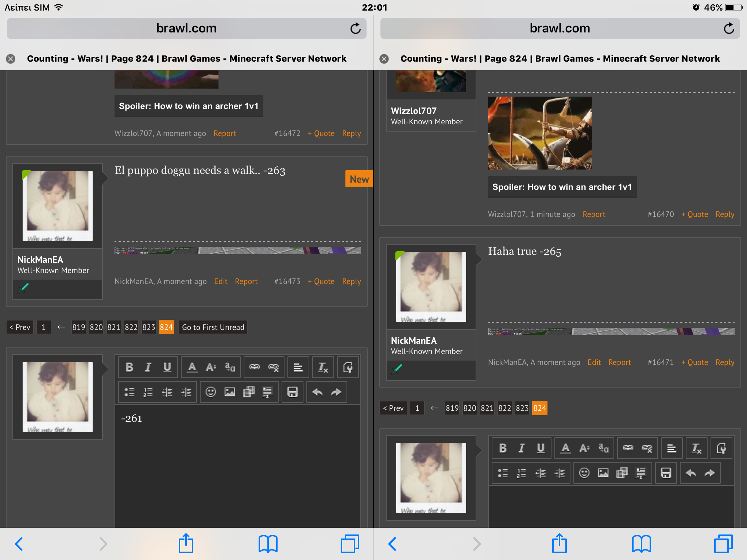Open the Smilies picker in left editor
The image size is (747, 560).
[211, 392]
